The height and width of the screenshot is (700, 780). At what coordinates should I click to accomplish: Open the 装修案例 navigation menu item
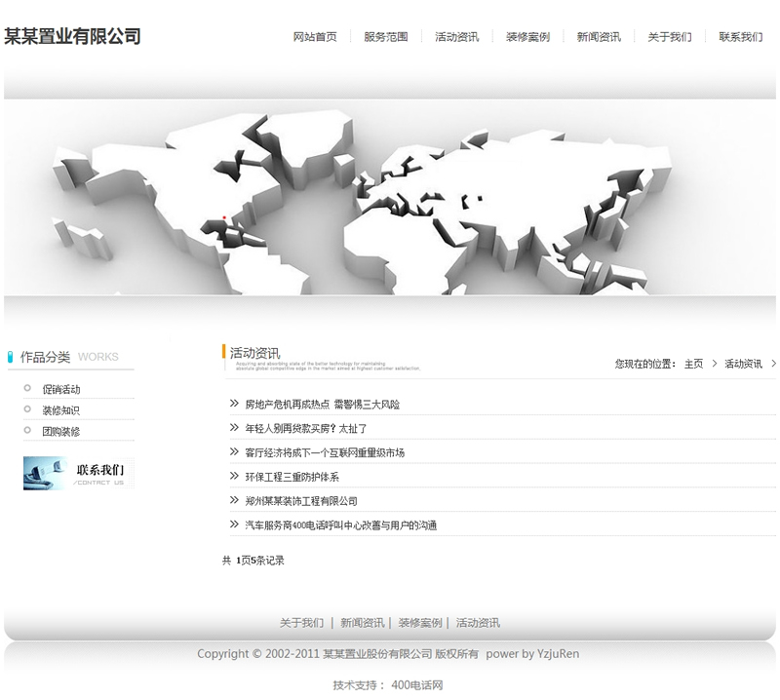click(x=527, y=37)
